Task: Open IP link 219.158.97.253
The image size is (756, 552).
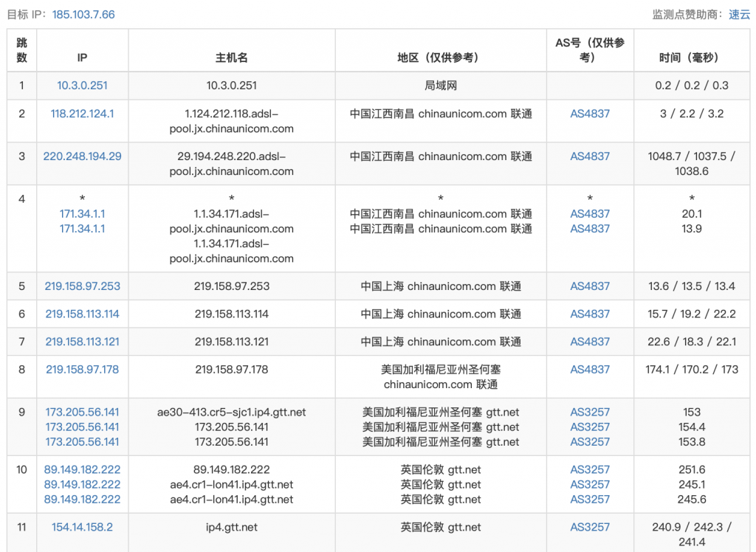Action: pos(83,286)
